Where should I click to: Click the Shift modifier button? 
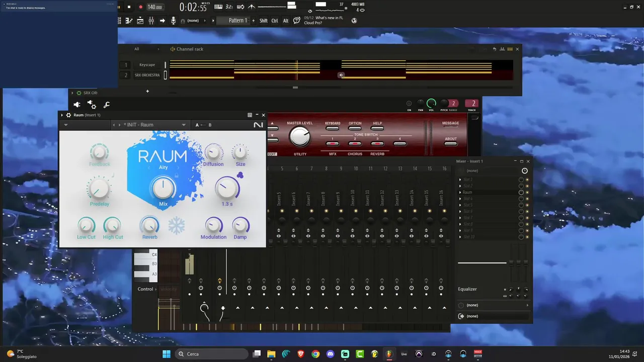pos(264,21)
